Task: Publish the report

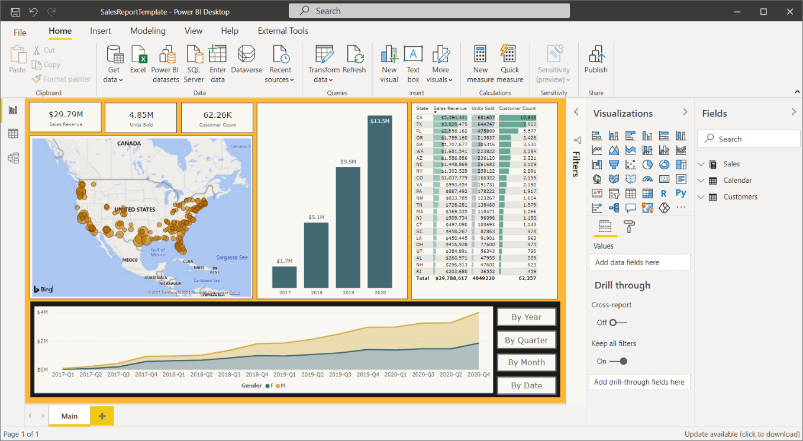Action: (x=596, y=59)
